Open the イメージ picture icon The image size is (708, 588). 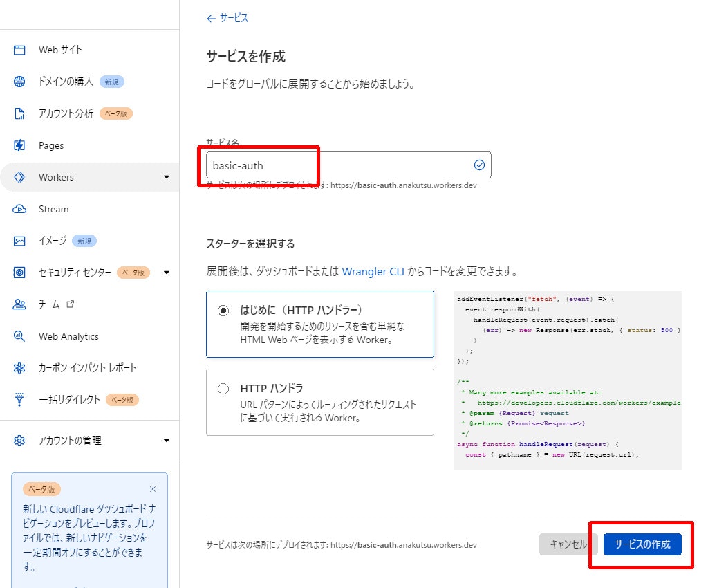[19, 241]
